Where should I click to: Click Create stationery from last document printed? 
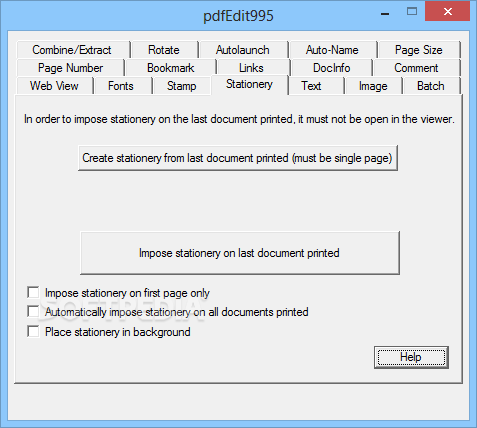click(x=238, y=158)
